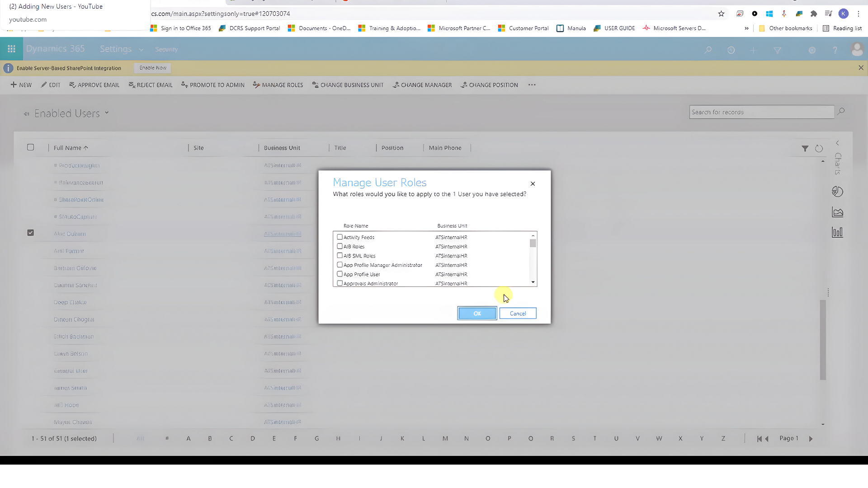Open the bar chart icon in Charts pane

837,232
